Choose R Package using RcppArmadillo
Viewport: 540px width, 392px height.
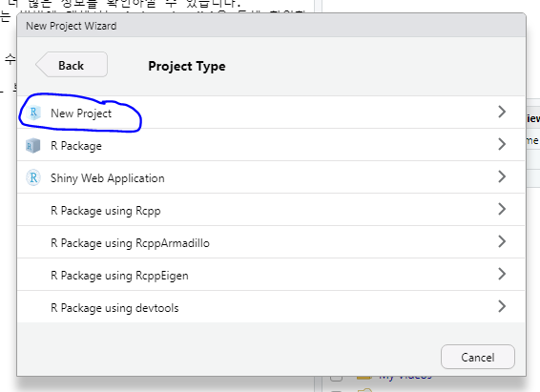[x=130, y=243]
